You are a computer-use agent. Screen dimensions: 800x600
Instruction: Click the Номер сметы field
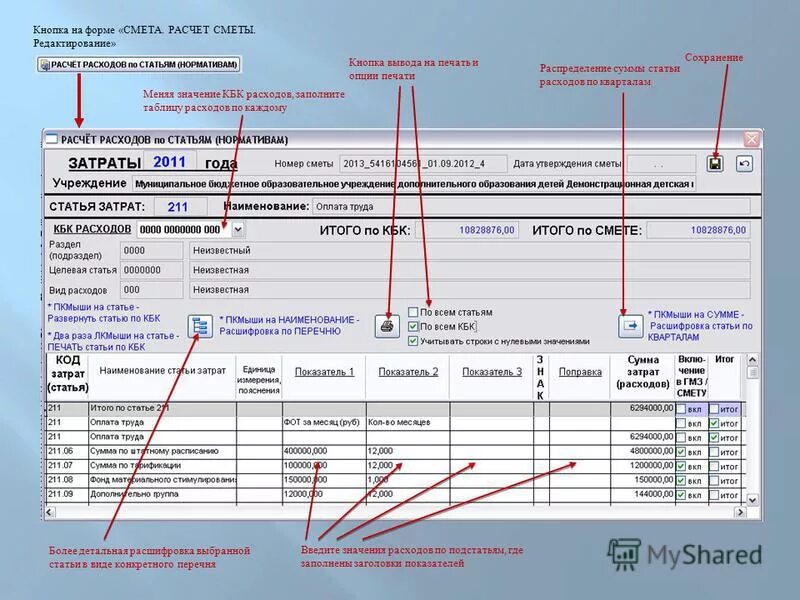click(423, 164)
